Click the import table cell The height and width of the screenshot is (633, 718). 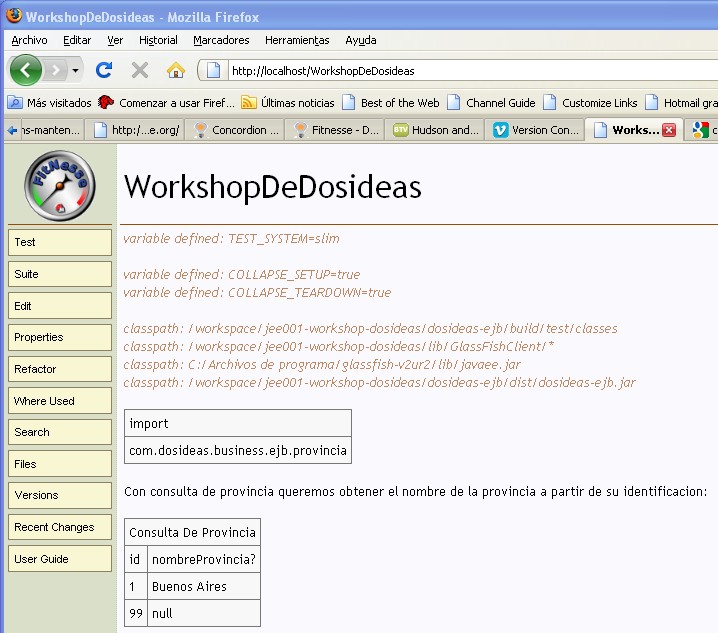(238, 423)
